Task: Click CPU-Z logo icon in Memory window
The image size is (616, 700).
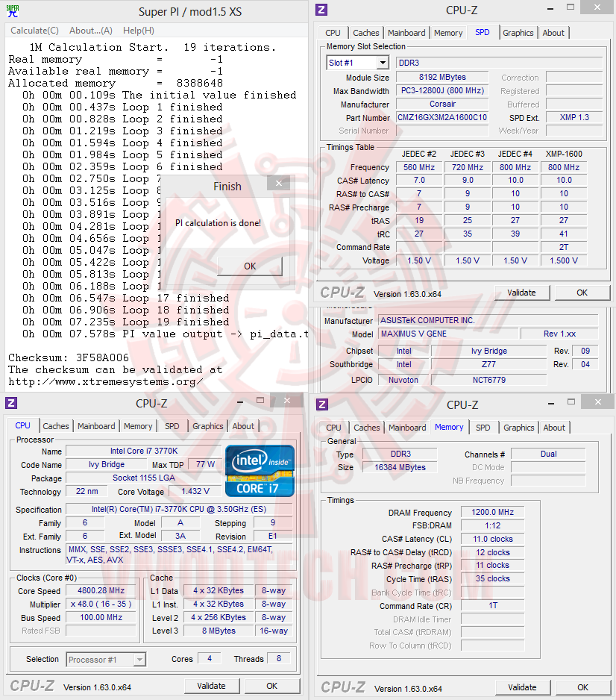Action: coord(322,404)
